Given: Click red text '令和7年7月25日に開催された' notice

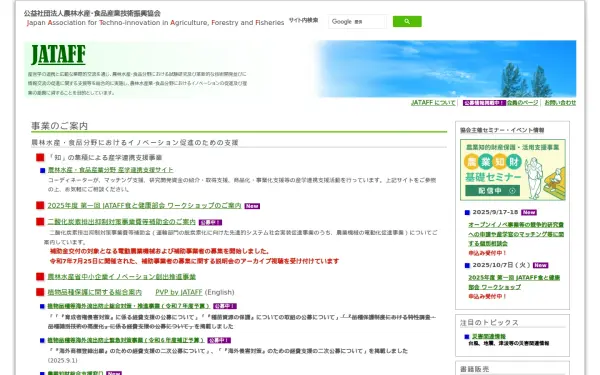Looking at the screenshot, I should (x=194, y=261).
